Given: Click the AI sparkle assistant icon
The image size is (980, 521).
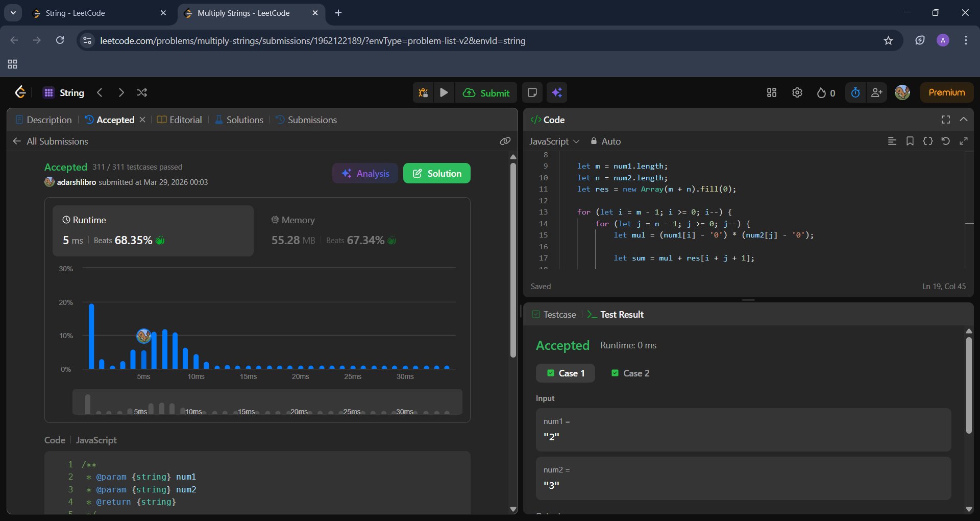Looking at the screenshot, I should click(557, 92).
